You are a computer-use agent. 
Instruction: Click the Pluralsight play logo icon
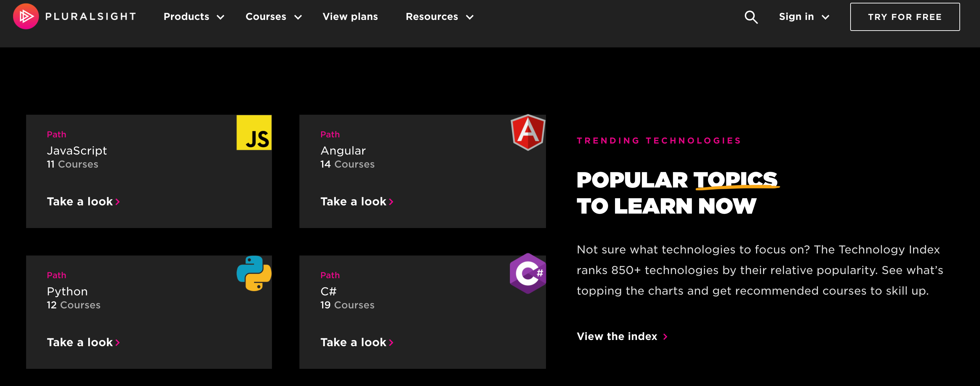coord(26,16)
